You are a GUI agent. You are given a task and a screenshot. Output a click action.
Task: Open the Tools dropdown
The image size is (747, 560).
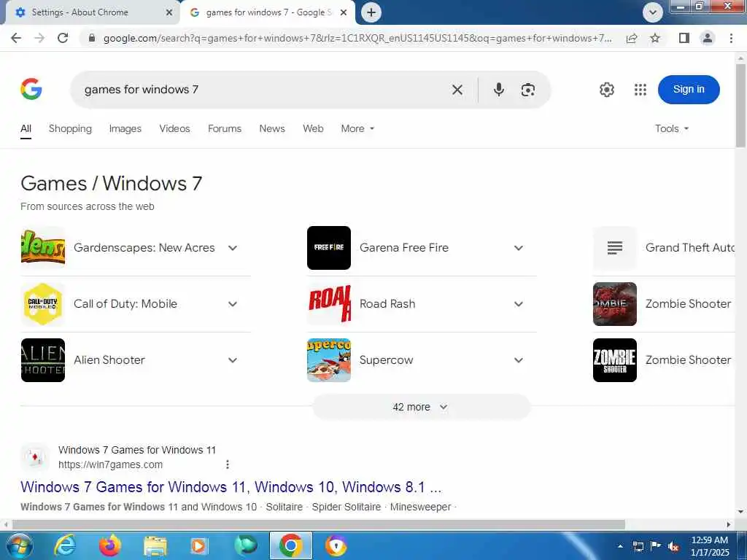pos(672,128)
